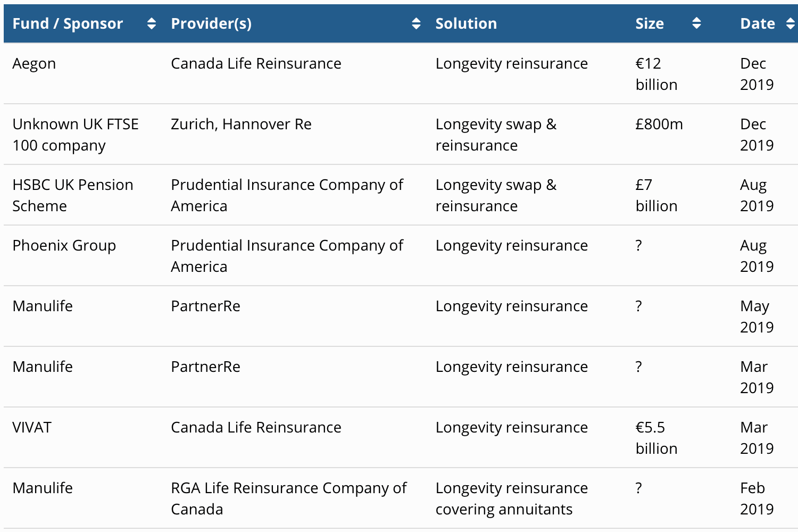Screen dimensions: 798x532
Task: Click the £800m size value
Action: 659,124
